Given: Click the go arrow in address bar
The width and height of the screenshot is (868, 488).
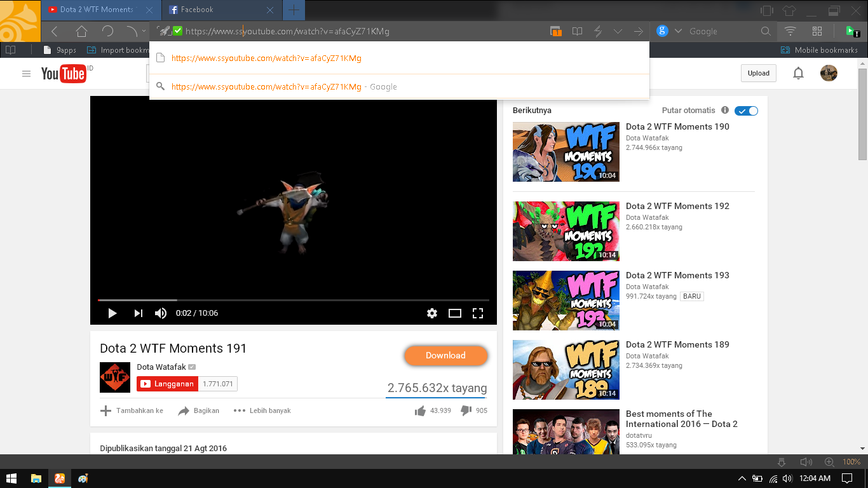Looking at the screenshot, I should point(639,31).
